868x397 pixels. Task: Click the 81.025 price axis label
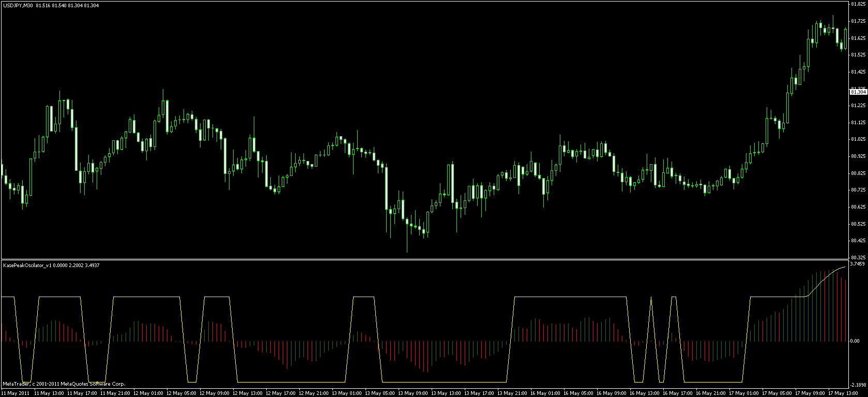click(x=858, y=139)
